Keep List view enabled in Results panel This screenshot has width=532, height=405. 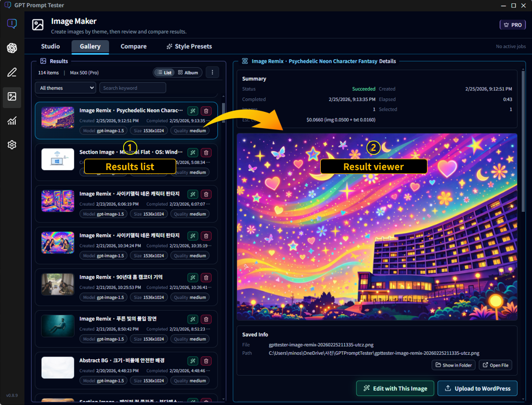[x=164, y=72]
